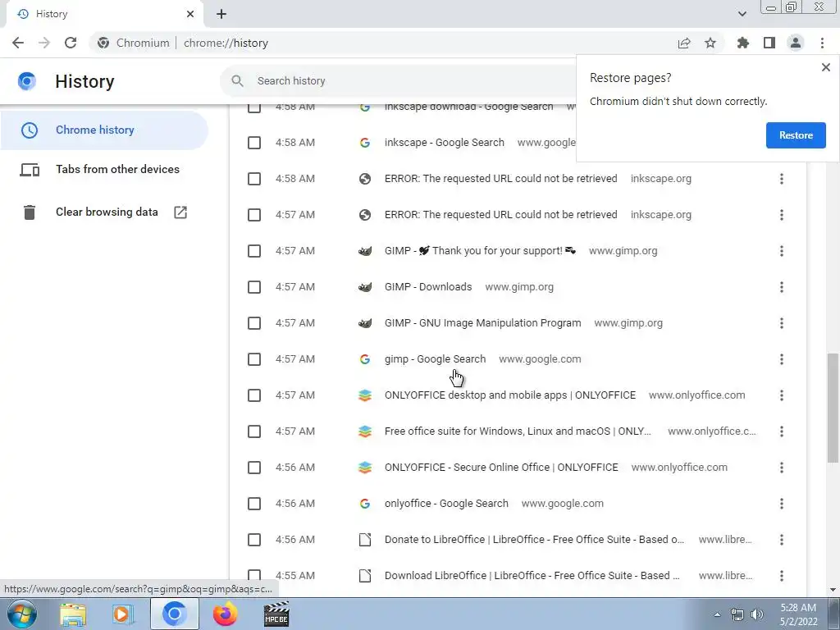The width and height of the screenshot is (840, 630).
Task: Select checkbox for gimp - Google Search
Action: click(254, 359)
